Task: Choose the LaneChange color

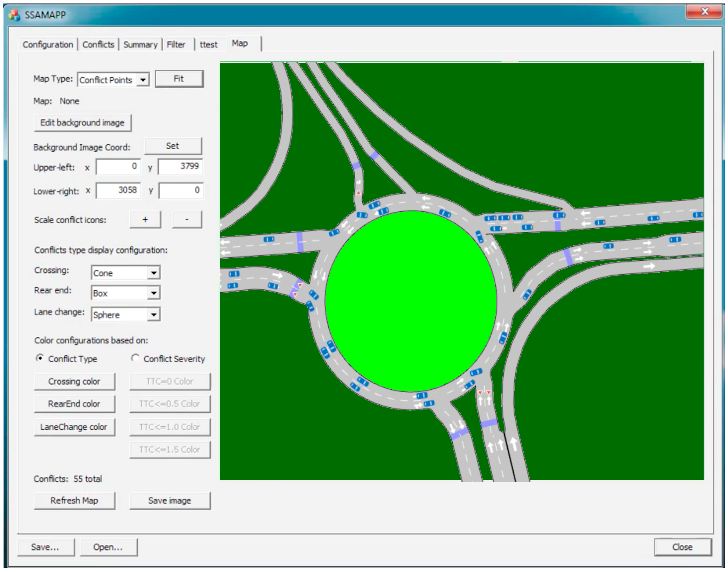Action: coord(74,427)
